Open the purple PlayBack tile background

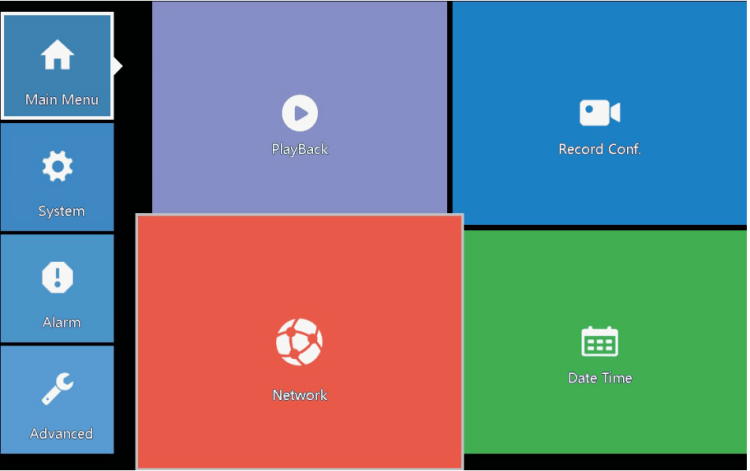(220, 60)
